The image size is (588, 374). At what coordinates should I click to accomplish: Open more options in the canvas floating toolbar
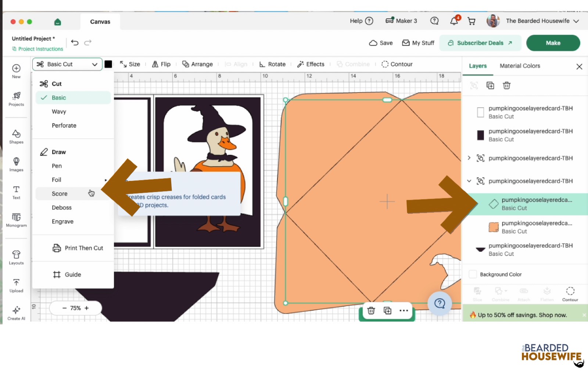pyautogui.click(x=404, y=311)
